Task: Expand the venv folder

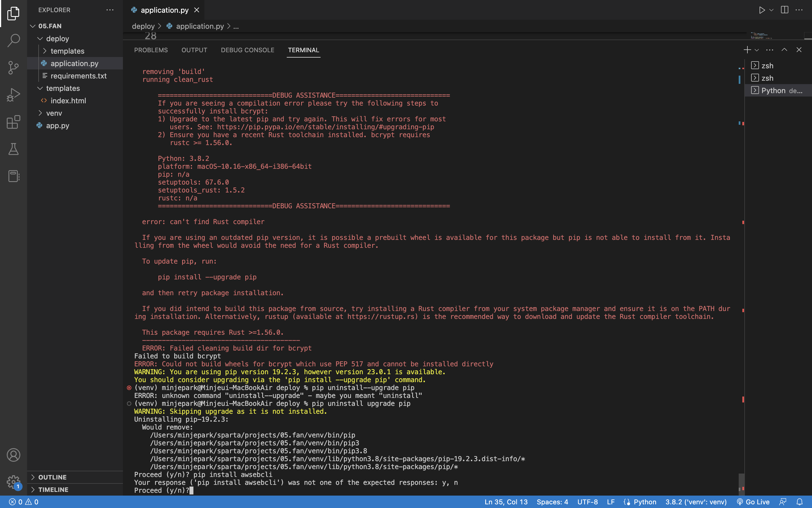Action: pyautogui.click(x=75, y=113)
